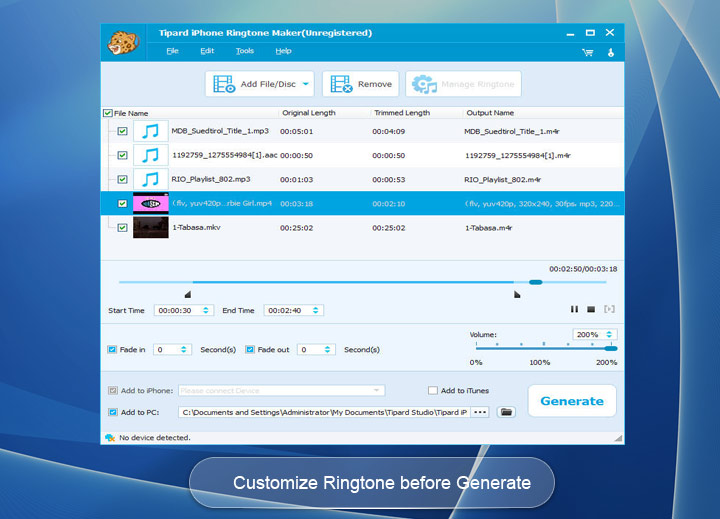This screenshot has width=720, height=519.
Task: Uncheck the 1-Tabasa.mkv checkbox
Action: 122,227
